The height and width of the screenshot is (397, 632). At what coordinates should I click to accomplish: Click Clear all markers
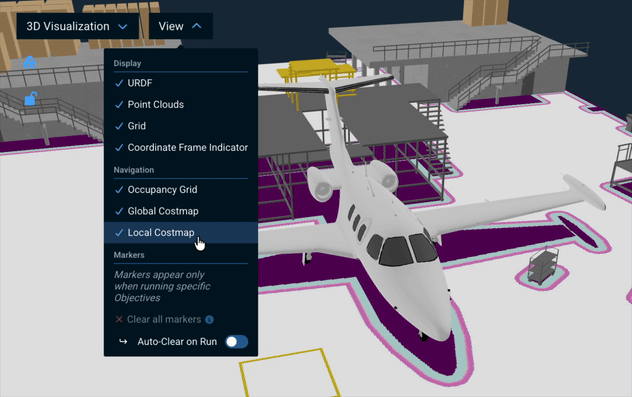point(164,320)
